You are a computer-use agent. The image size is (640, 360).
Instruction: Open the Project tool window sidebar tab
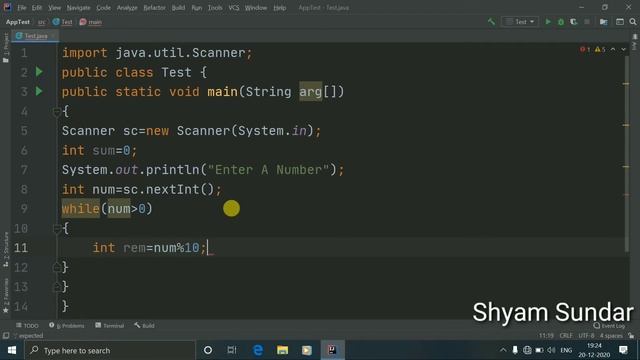(6, 47)
